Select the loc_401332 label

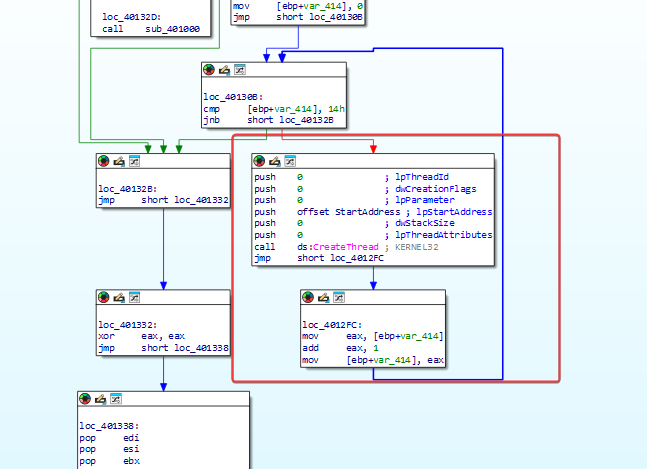pos(128,325)
